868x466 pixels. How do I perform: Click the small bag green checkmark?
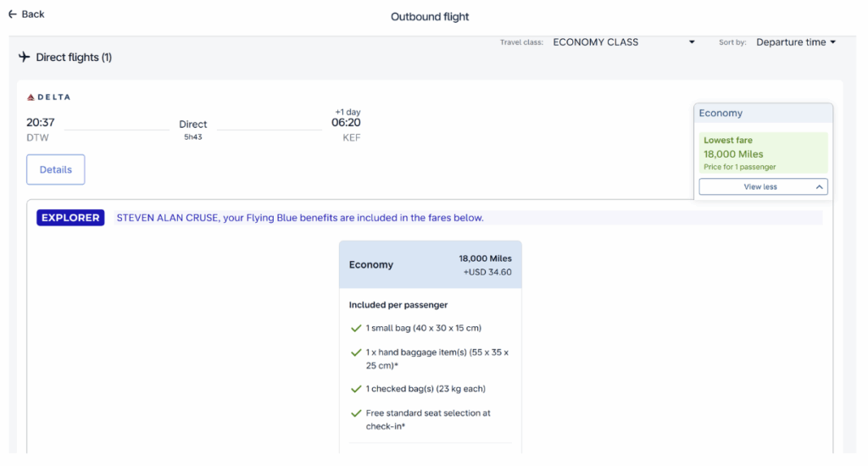[x=356, y=328]
